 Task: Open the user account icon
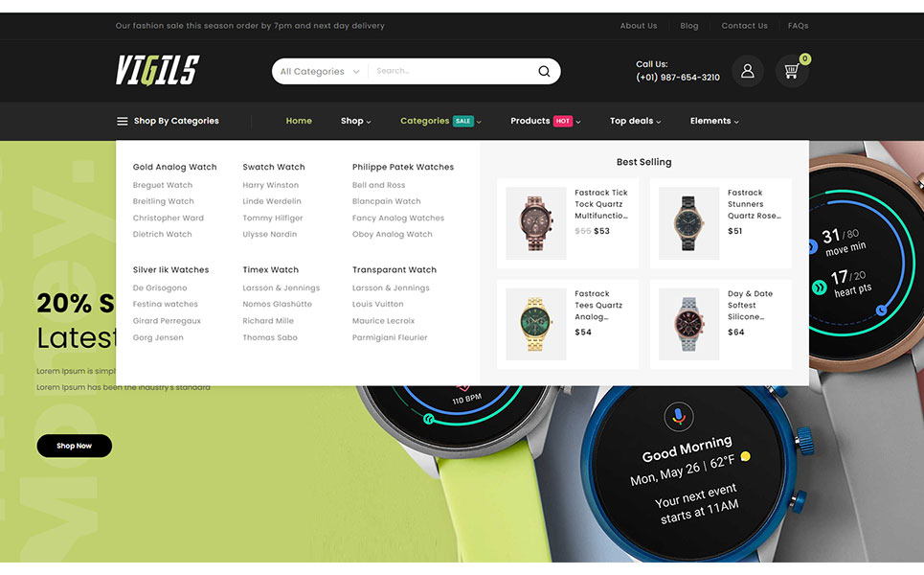748,71
